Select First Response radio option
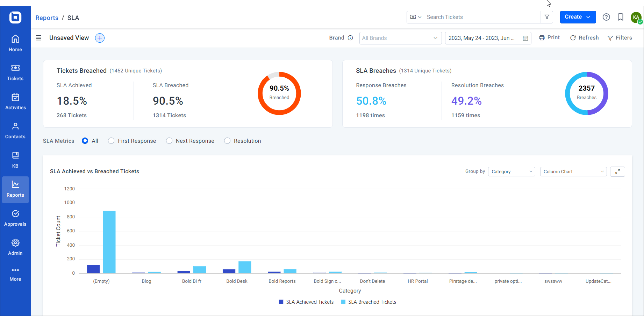Screen dimensions: 644x316 coord(111,141)
